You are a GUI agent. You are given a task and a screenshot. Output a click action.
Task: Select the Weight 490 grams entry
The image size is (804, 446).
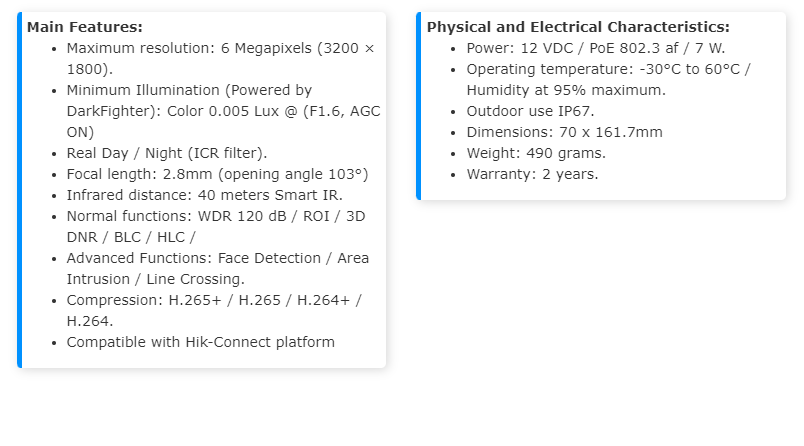pyautogui.click(x=536, y=153)
